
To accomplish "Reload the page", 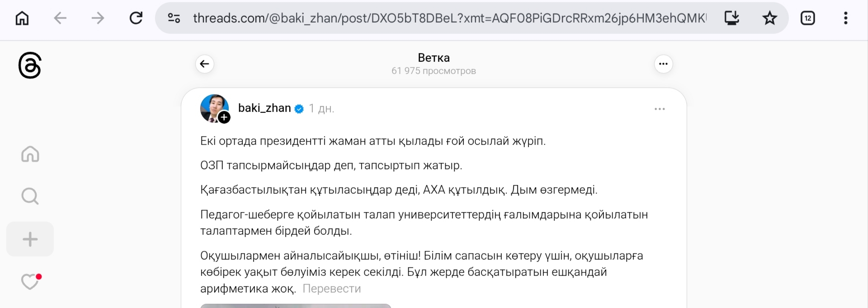I will tap(136, 18).
